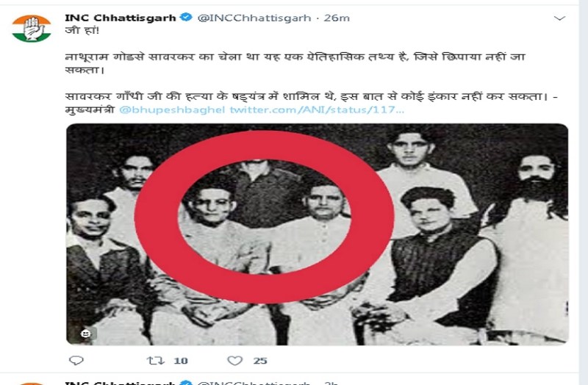Image resolution: width=588 pixels, height=385 pixels.
Task: Click the sticker smiley icon on the photo
Action: click(86, 334)
